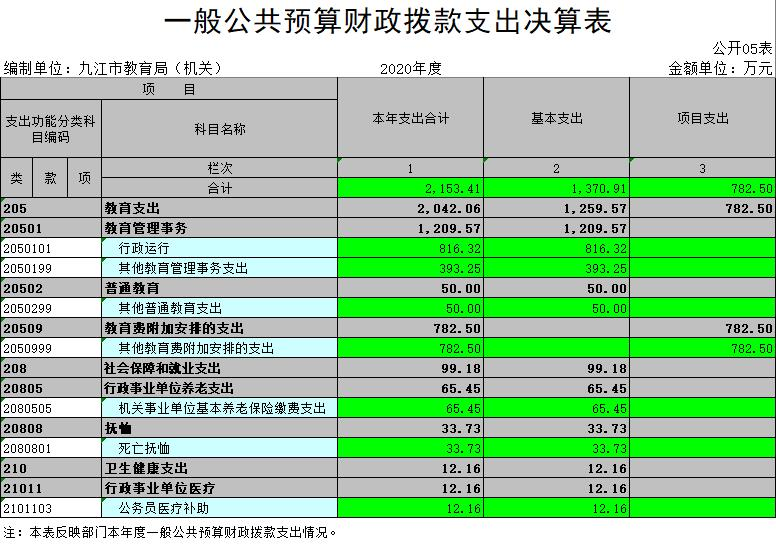
Task: Select the 款 header cell
Action: [x=50, y=178]
